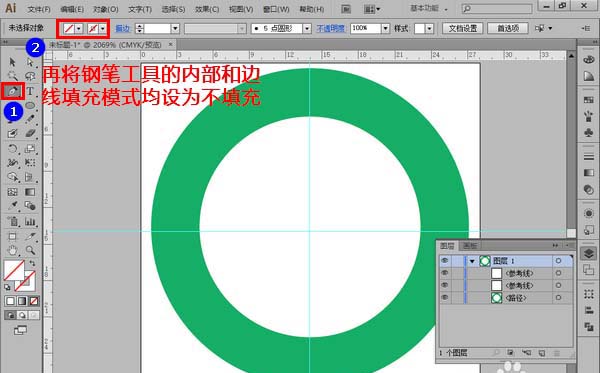Image resolution: width=600 pixels, height=373 pixels.
Task: Click the fill swatch in the toolbox
Action: (14, 270)
